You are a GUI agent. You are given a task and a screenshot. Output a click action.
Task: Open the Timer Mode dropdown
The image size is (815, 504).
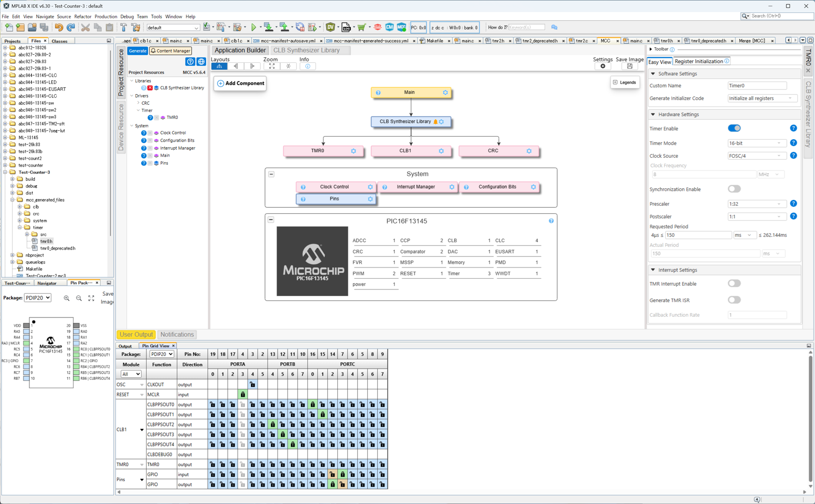tap(756, 143)
